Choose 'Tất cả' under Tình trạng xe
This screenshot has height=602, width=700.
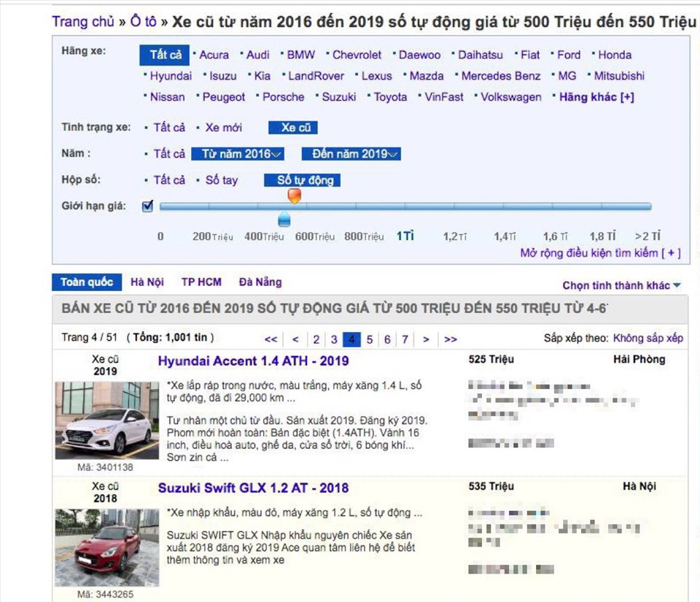pyautogui.click(x=168, y=128)
